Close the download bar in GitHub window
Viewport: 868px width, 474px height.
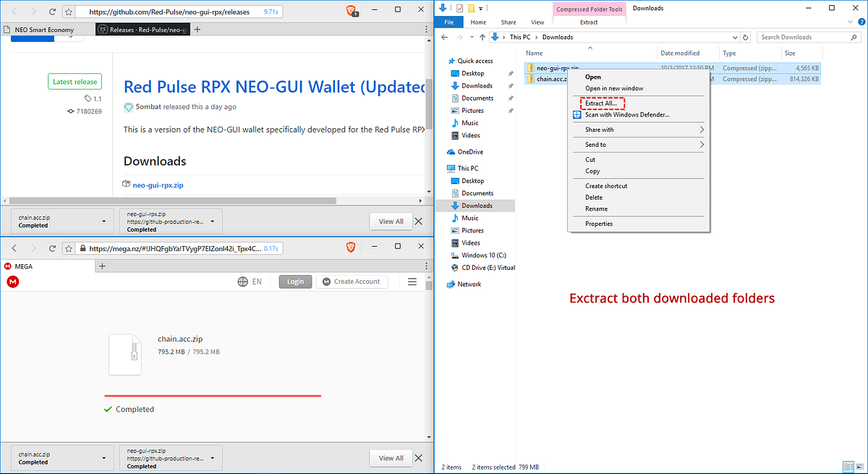click(x=420, y=221)
